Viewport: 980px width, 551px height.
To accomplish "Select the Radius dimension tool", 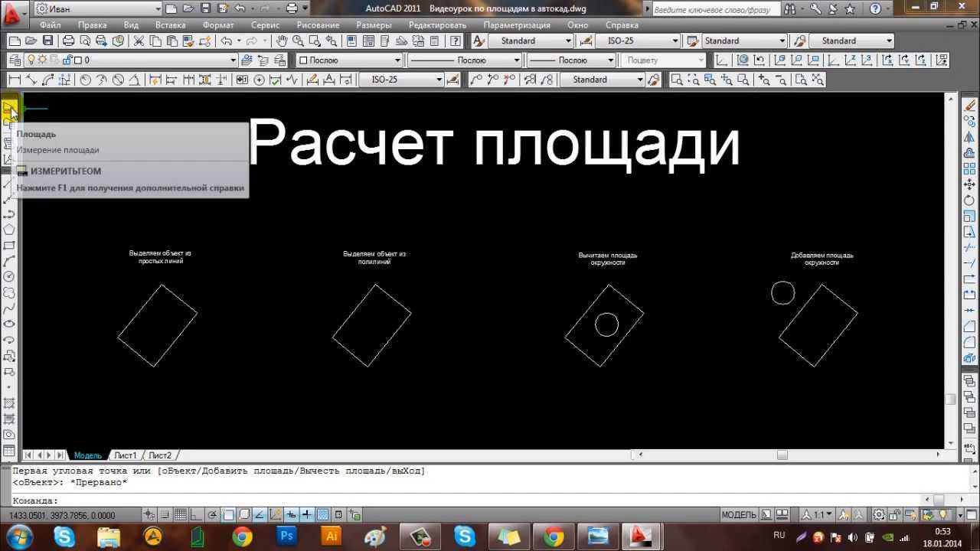I will (85, 80).
